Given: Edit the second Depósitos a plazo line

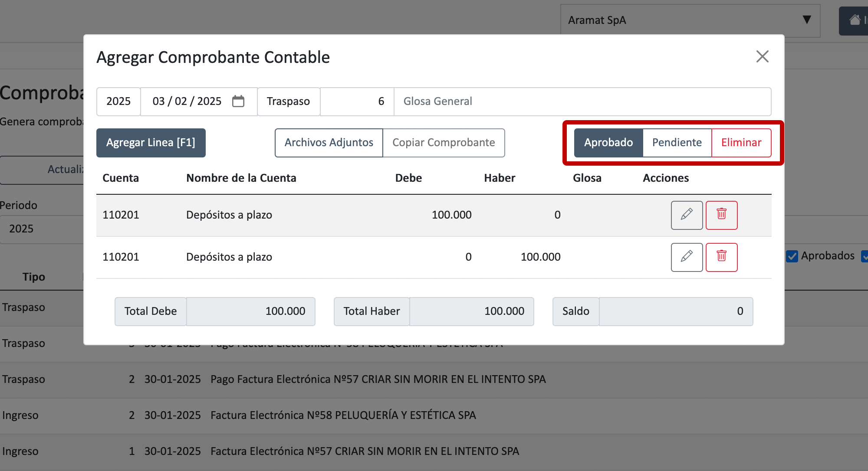Looking at the screenshot, I should pos(687,257).
